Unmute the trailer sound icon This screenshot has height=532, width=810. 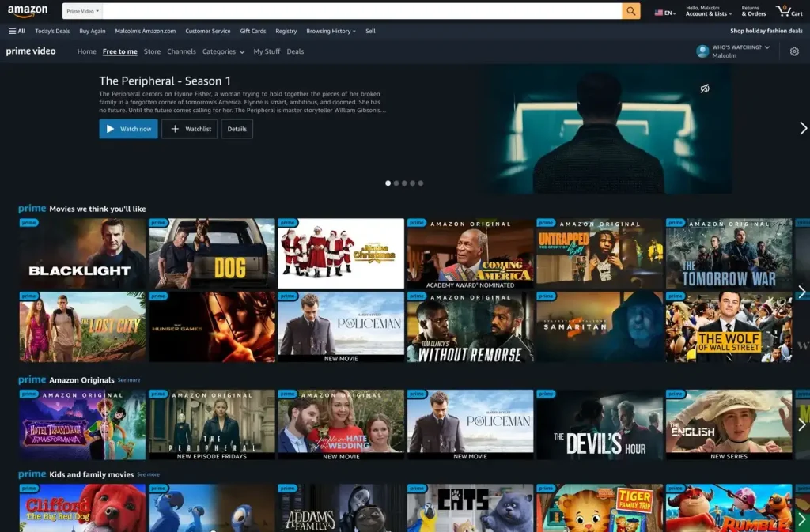tap(705, 89)
